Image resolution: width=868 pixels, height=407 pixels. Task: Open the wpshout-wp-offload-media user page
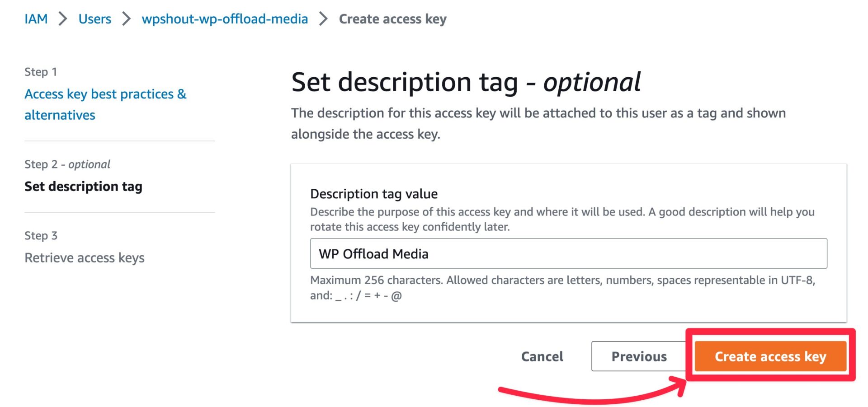[x=225, y=19]
